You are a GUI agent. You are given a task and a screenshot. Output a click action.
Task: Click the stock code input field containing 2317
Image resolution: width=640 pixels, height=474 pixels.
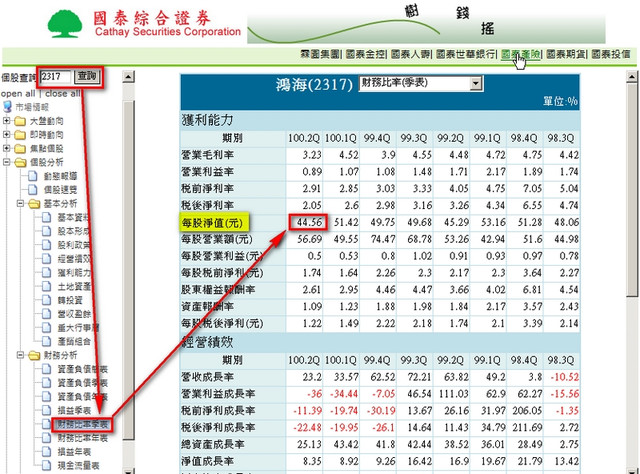tap(56, 76)
